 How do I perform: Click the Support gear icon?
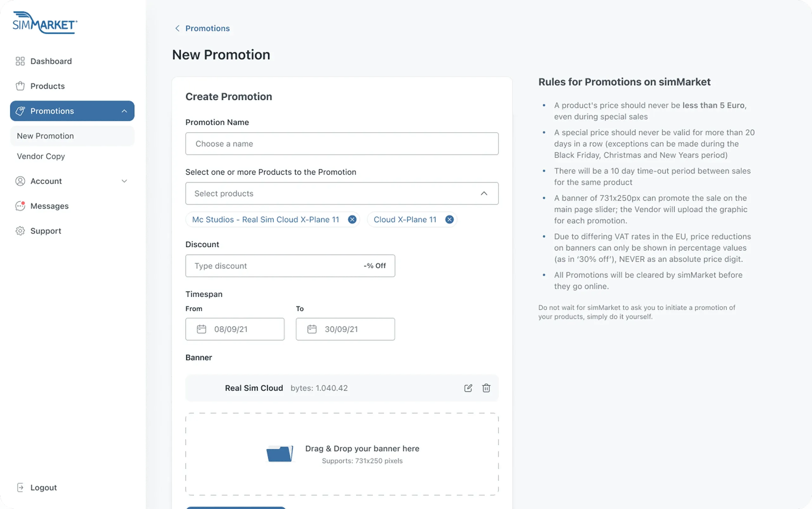[x=20, y=231]
